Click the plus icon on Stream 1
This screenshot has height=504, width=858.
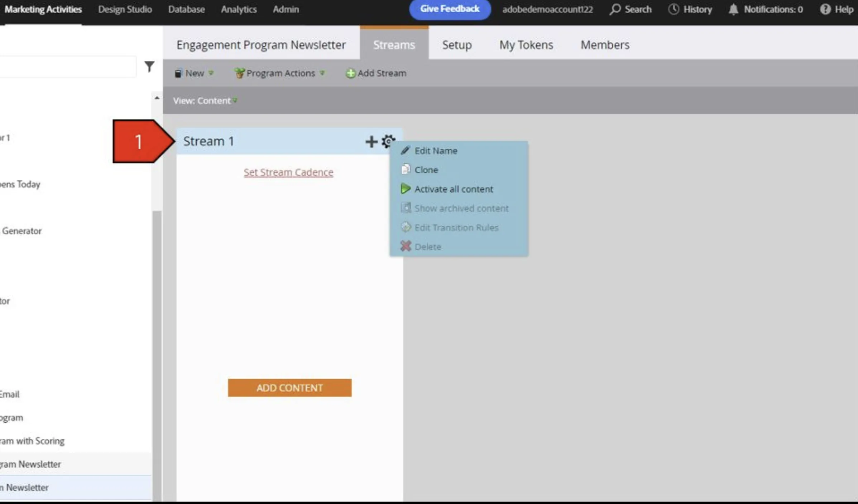pyautogui.click(x=371, y=141)
